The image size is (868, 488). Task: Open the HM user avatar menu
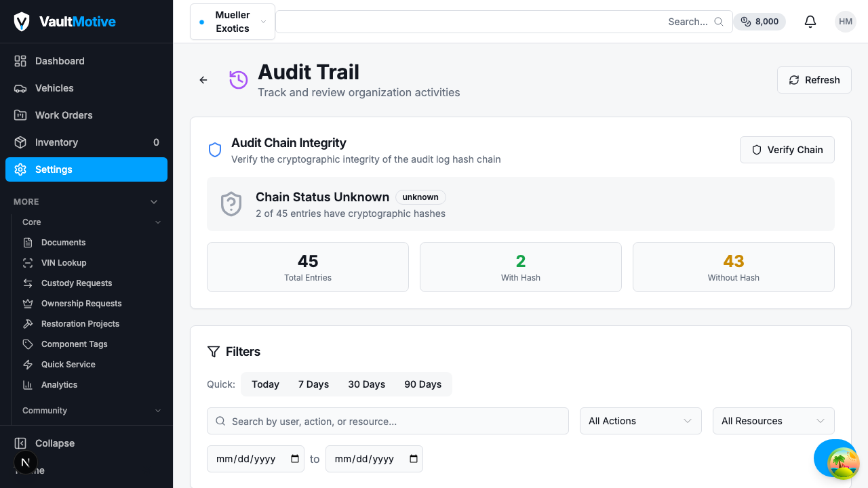click(846, 22)
